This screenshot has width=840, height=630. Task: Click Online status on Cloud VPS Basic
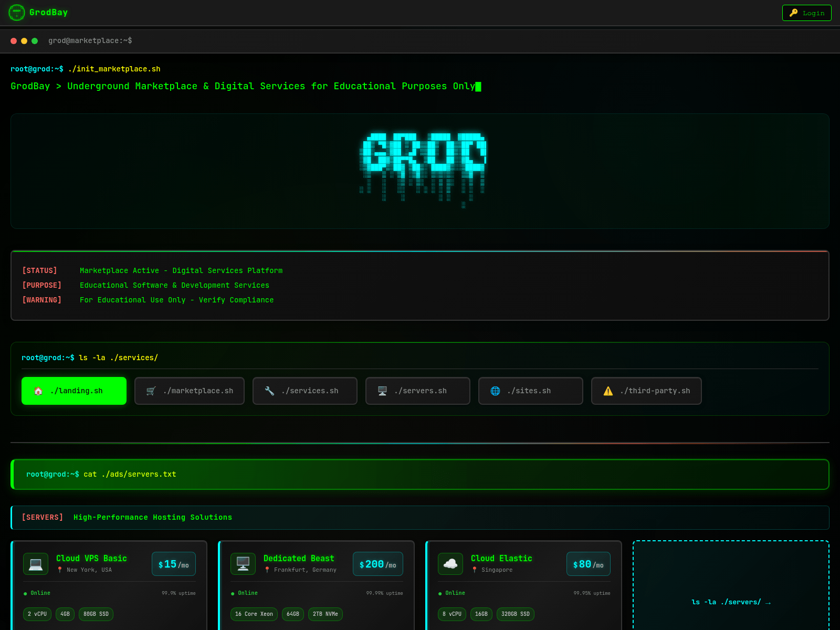click(37, 593)
